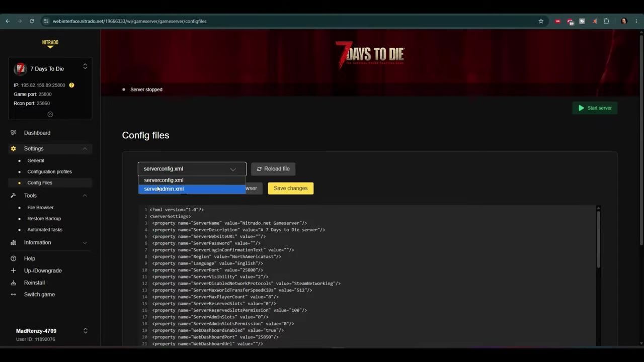Click the 7 Days To Die banner logo
Image resolution: width=644 pixels, height=362 pixels.
tap(370, 54)
